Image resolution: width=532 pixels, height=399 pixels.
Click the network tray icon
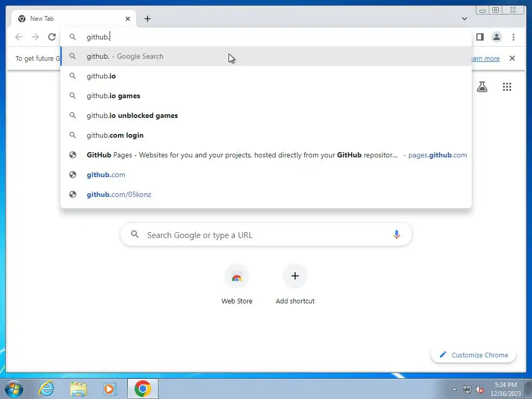coord(467,389)
